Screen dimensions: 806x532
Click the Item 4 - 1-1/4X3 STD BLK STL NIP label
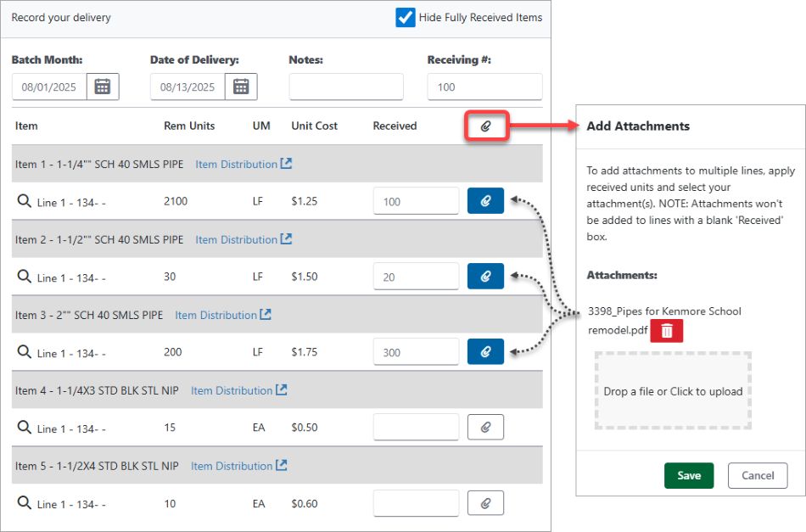click(x=97, y=390)
